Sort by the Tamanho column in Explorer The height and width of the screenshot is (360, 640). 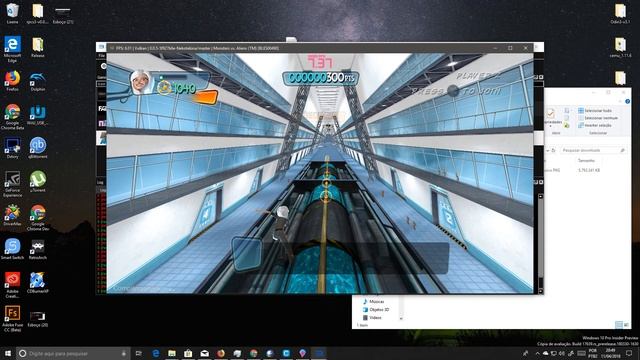586,160
